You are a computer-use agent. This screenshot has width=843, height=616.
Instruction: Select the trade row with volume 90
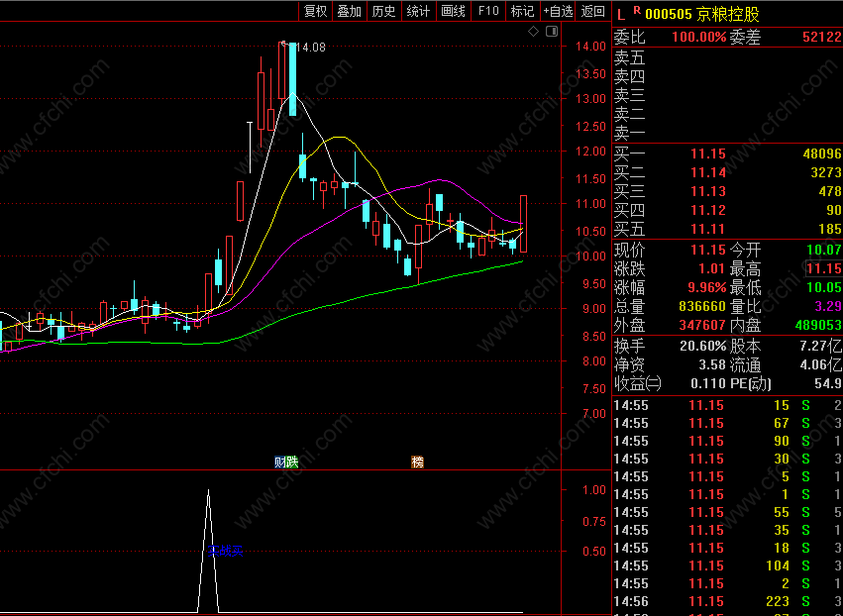click(x=727, y=442)
